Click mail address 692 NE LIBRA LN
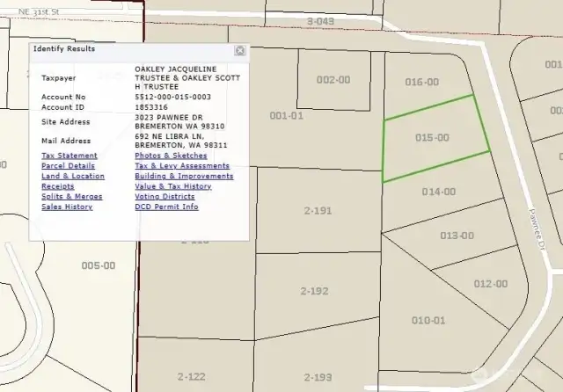563x392 pixels. [170, 136]
